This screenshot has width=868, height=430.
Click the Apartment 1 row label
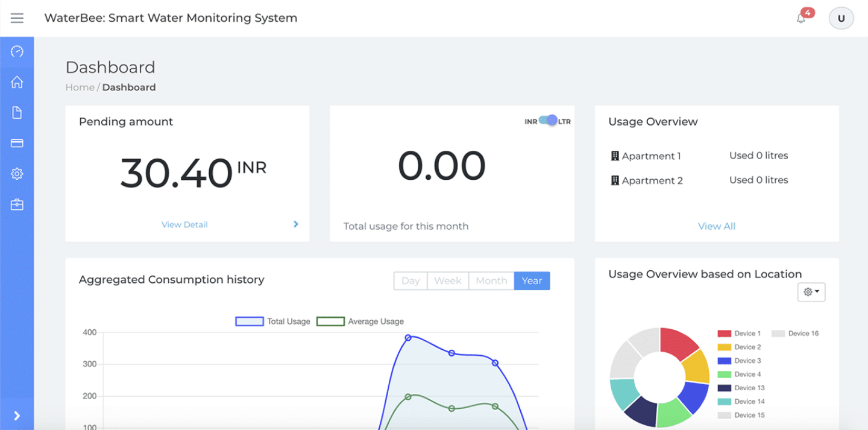click(652, 156)
